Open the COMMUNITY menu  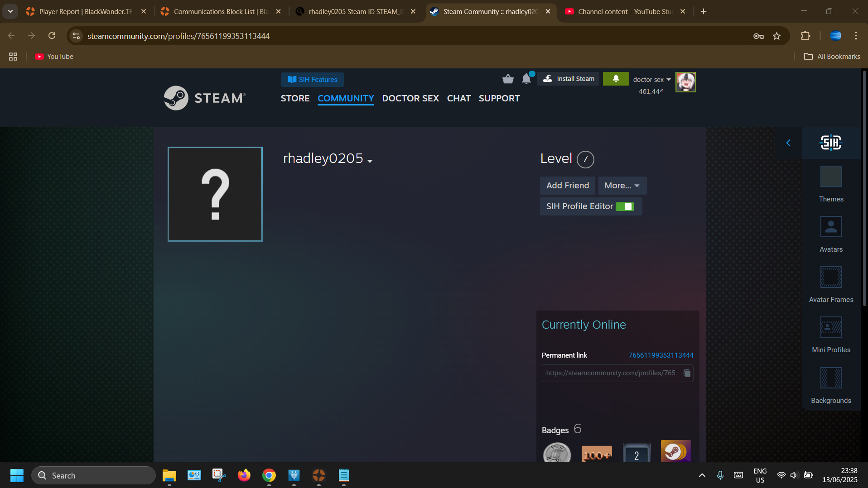346,98
